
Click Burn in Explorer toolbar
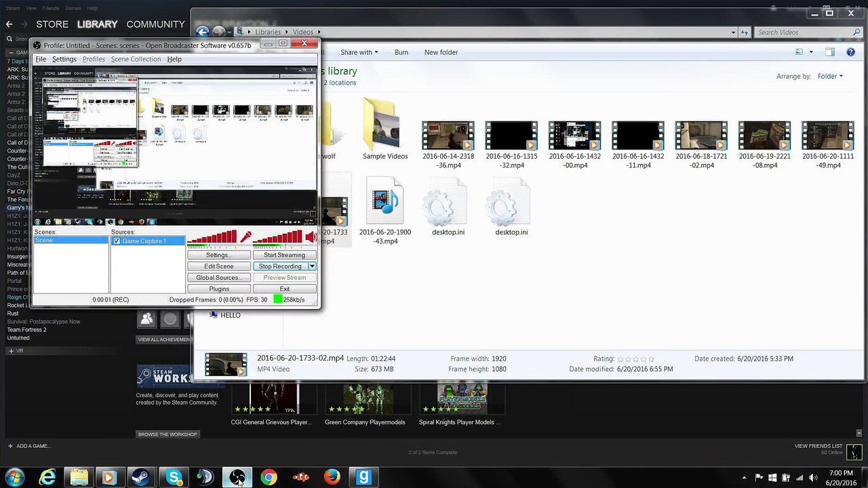coord(401,52)
